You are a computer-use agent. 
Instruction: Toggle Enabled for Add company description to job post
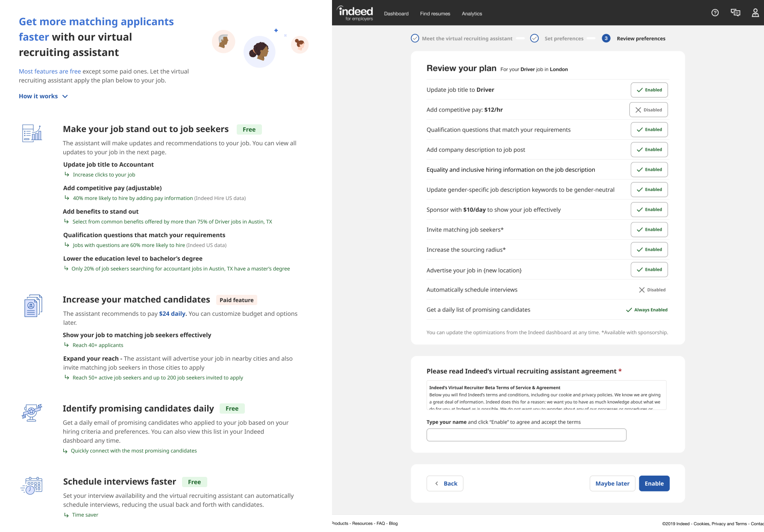pyautogui.click(x=649, y=150)
